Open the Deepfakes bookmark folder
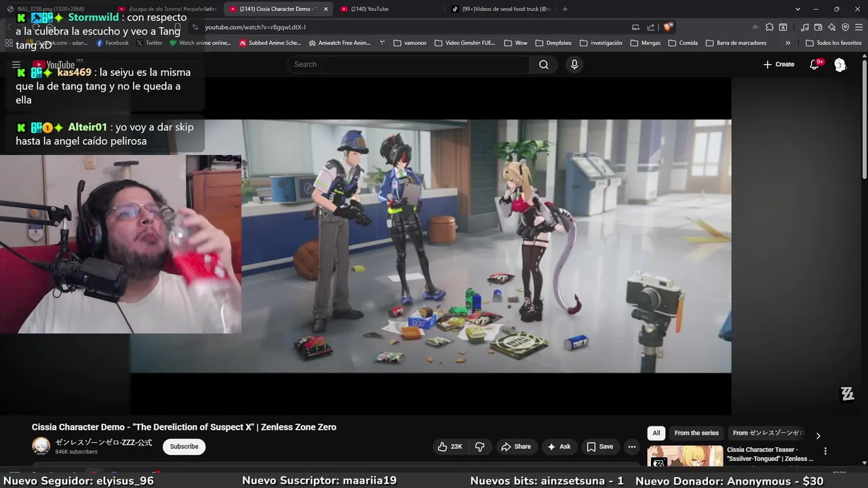 click(x=553, y=43)
